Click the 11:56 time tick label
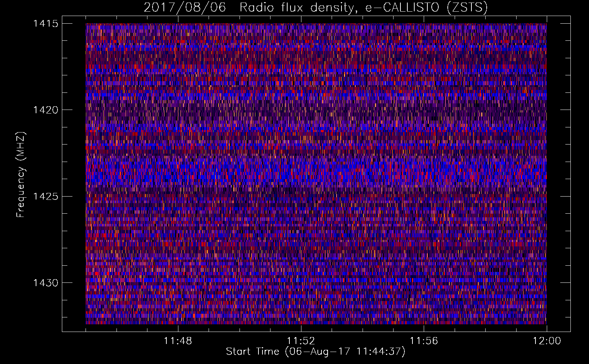This screenshot has height=364, width=589. tap(424, 341)
